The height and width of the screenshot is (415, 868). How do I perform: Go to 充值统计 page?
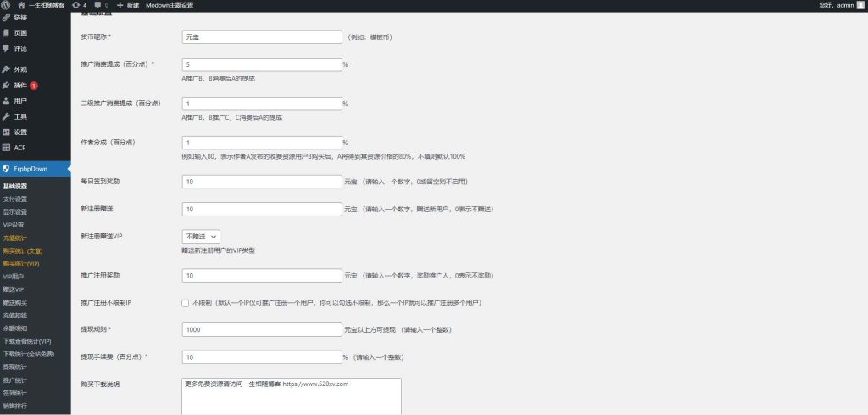[x=15, y=238]
